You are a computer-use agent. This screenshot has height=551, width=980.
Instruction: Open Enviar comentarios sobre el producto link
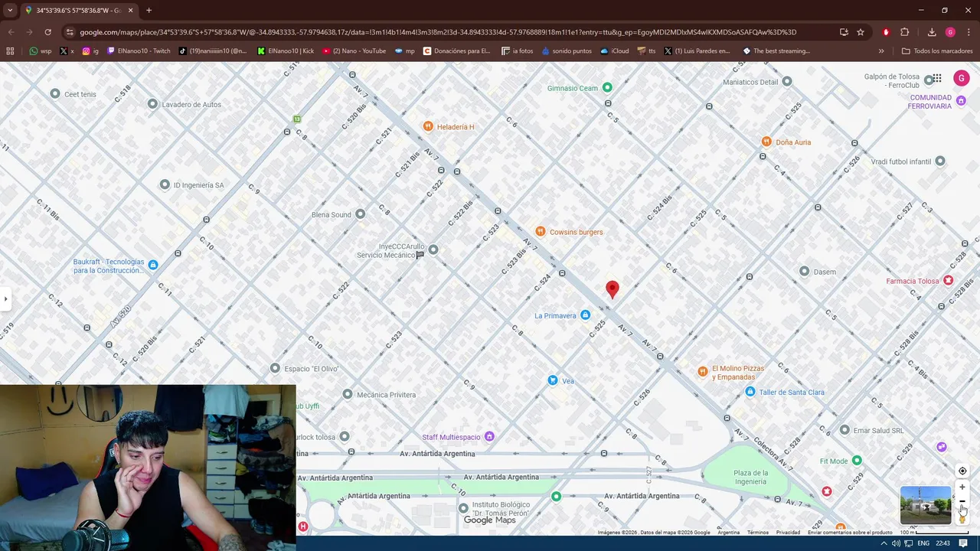(x=850, y=533)
